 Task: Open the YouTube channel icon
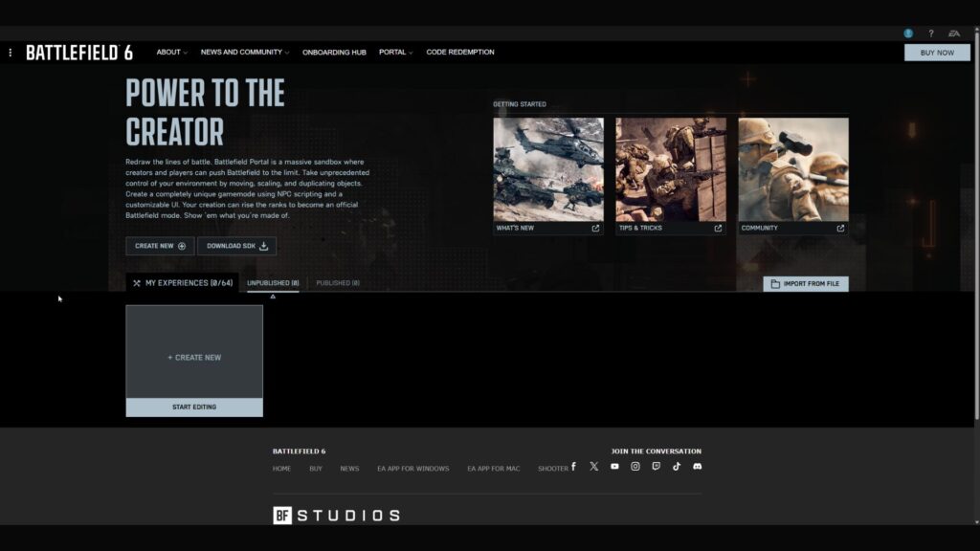614,466
